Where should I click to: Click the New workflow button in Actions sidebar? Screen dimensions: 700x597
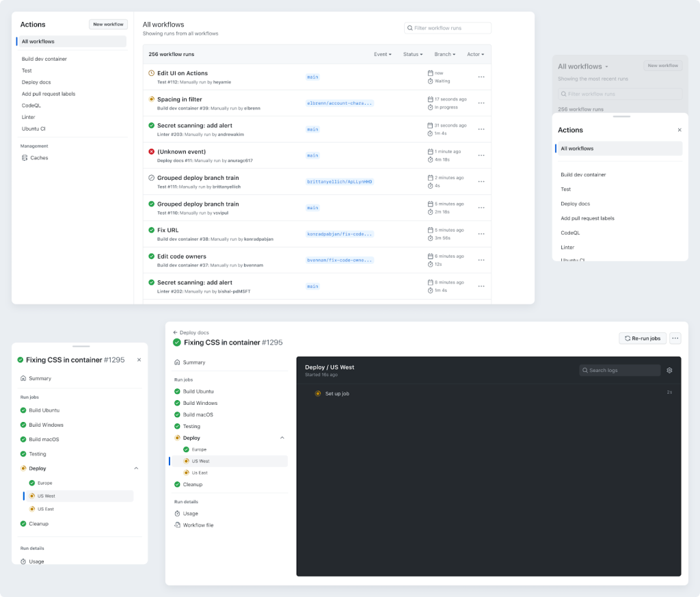(108, 25)
